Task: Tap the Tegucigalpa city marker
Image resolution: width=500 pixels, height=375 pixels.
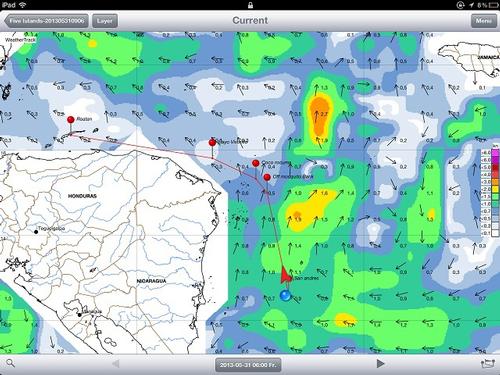Action: coord(36,232)
